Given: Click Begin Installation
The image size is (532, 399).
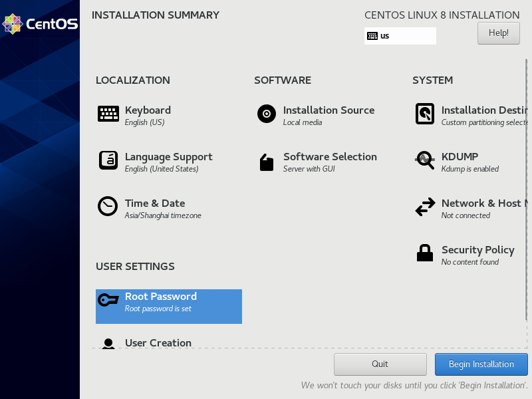Looking at the screenshot, I should click(481, 364).
